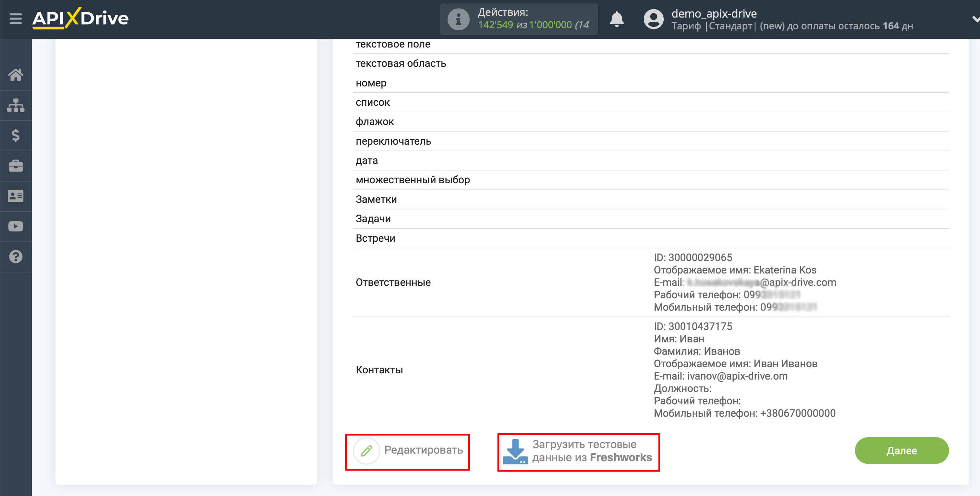This screenshot has width=980, height=496.
Task: Open the YouTube video icon in sidebar
Action: [16, 227]
